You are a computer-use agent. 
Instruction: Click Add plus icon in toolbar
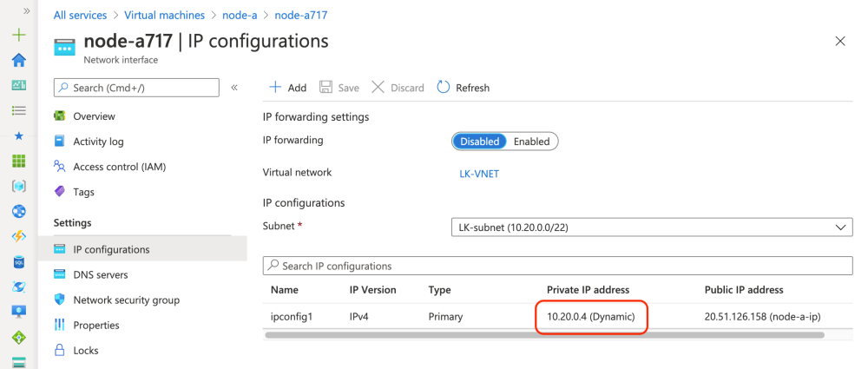[x=275, y=87]
